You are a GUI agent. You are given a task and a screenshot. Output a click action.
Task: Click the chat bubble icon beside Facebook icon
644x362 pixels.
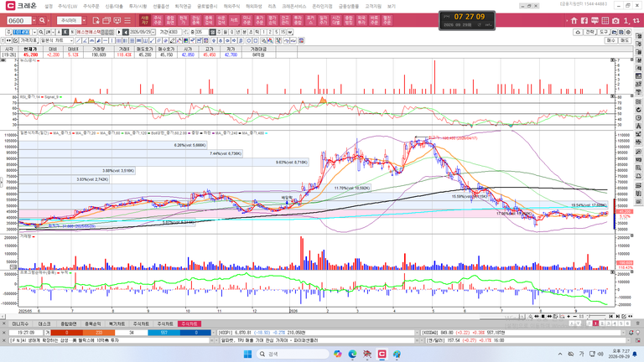point(595,20)
